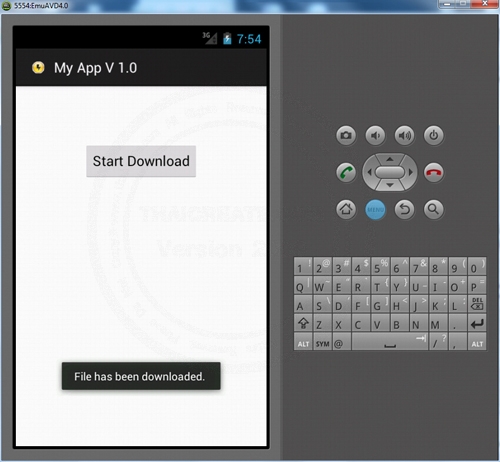Click the battery charging icon in status bar
The width and height of the screenshot is (500, 462).
coord(227,38)
